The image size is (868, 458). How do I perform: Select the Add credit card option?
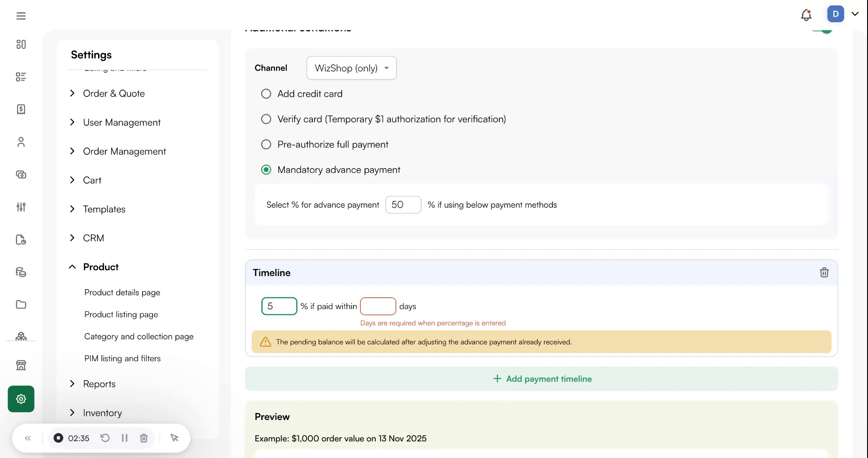[x=266, y=94]
